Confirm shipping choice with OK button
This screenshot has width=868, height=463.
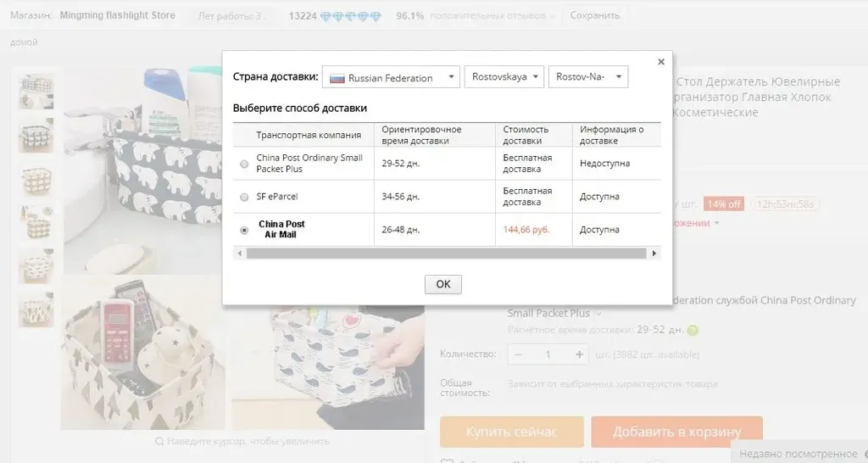(x=442, y=284)
